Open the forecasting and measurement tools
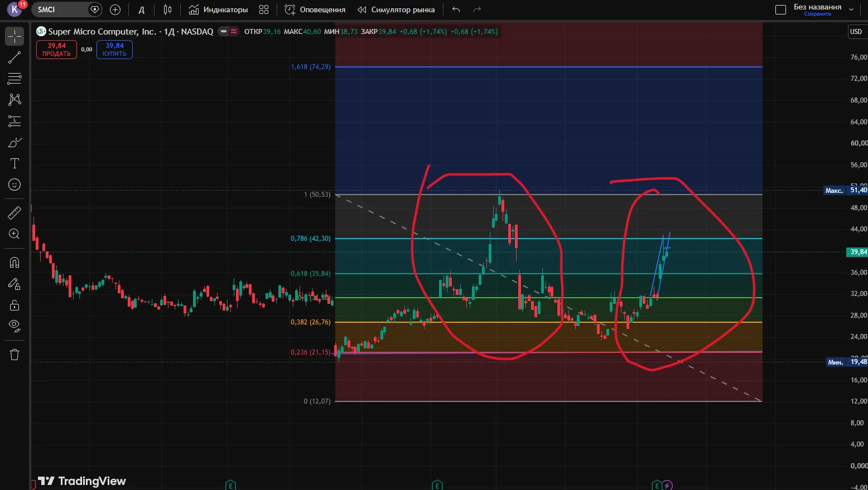The image size is (868, 490). pos(15,121)
